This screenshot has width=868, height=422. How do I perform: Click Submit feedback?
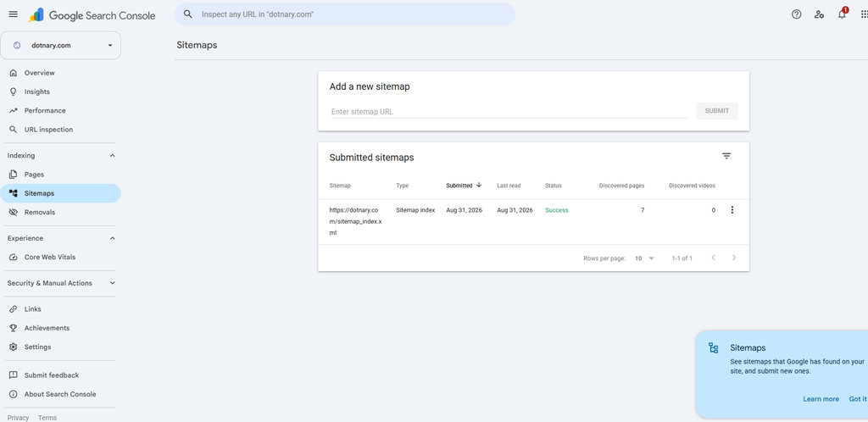click(60, 375)
